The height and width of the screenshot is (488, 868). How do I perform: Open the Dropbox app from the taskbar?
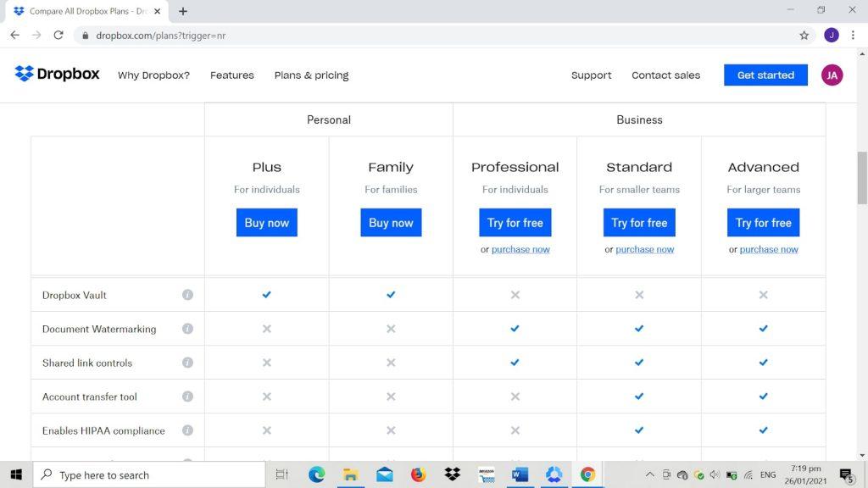pos(453,474)
